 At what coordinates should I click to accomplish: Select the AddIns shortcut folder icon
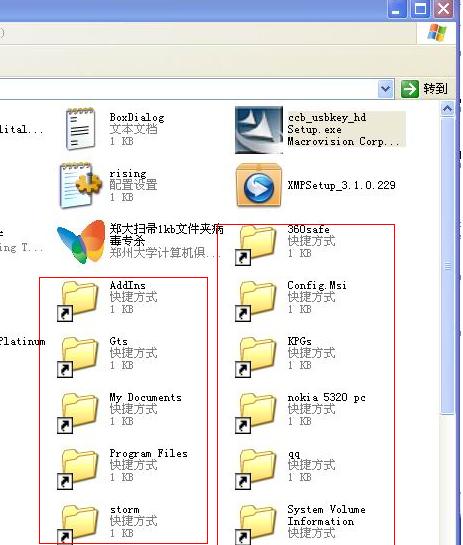click(78, 300)
